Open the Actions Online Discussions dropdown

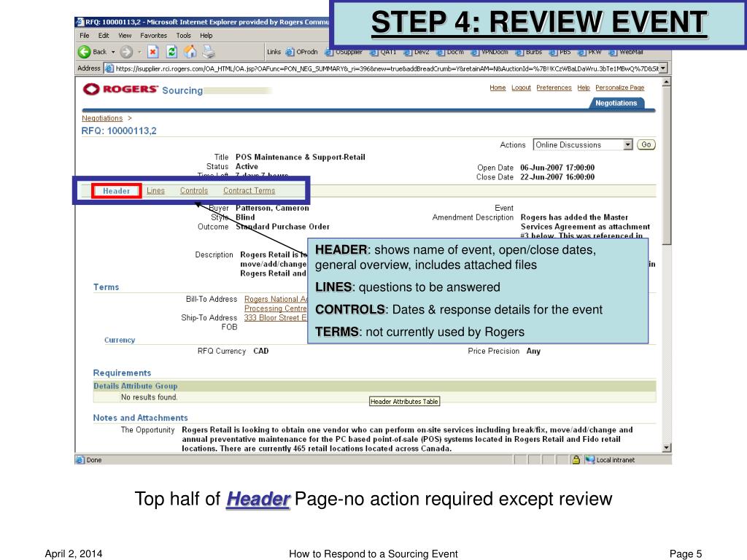[x=583, y=145]
